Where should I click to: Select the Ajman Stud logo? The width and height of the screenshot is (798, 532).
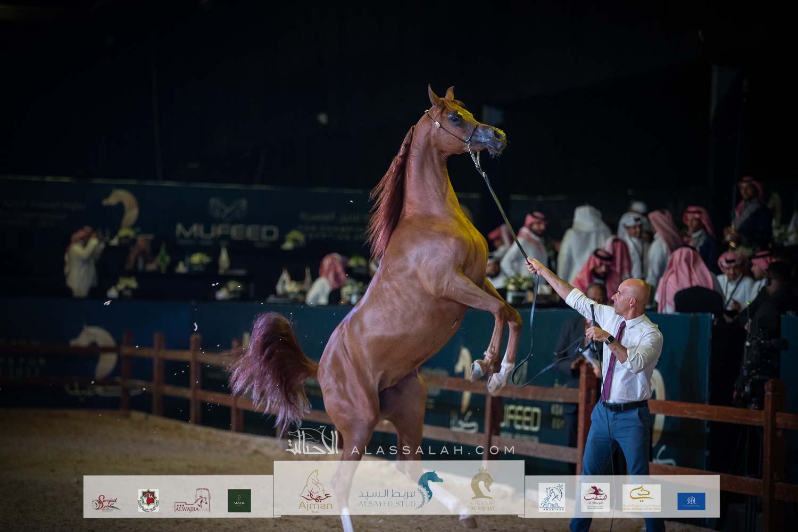pos(316,492)
